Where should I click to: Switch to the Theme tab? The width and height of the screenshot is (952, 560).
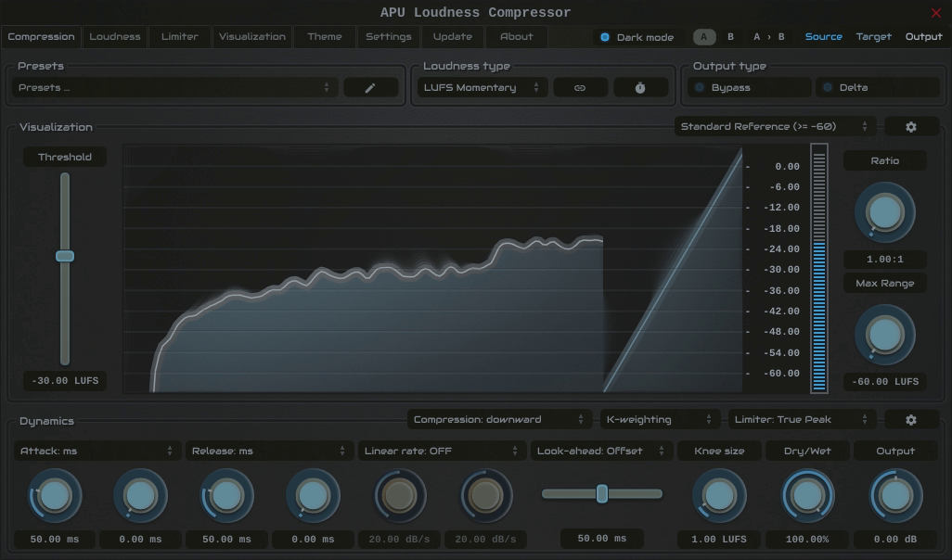[324, 37]
